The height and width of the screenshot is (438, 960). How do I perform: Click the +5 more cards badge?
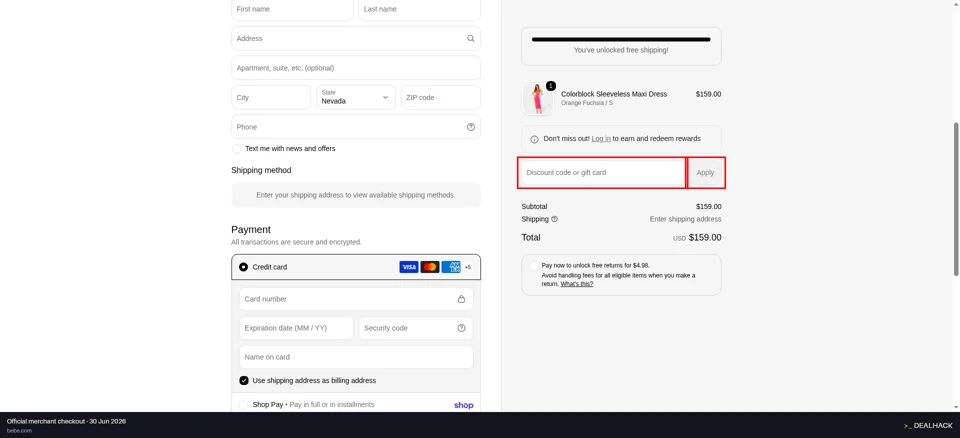coord(468,267)
